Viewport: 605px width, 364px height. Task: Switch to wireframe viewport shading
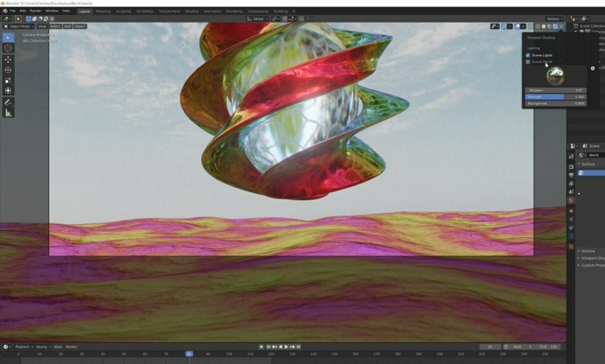538,27
